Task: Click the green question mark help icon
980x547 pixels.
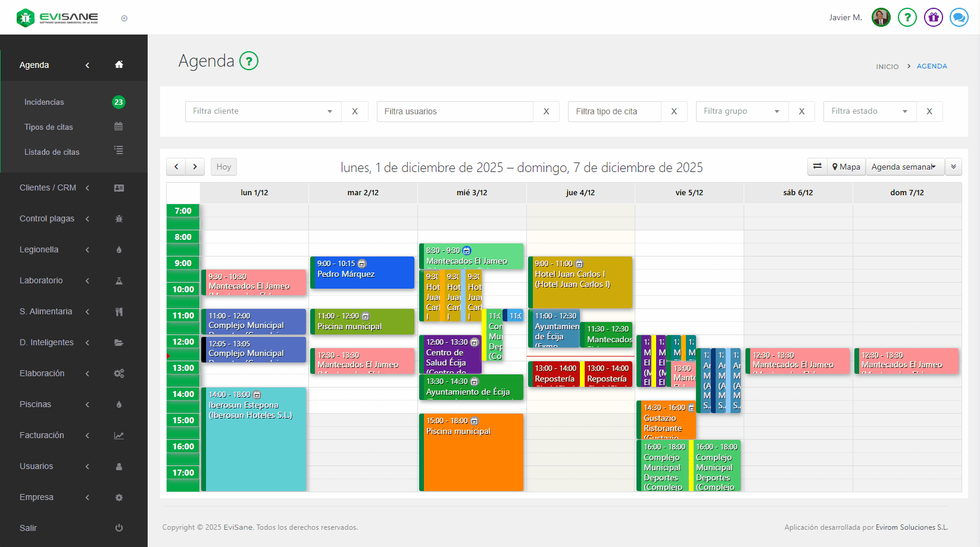Action: pyautogui.click(x=249, y=61)
